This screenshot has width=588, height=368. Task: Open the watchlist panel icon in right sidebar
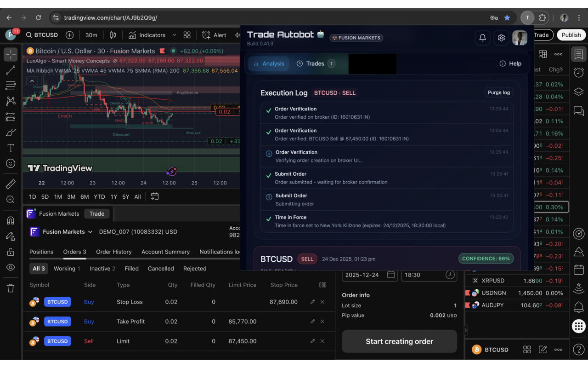click(x=579, y=54)
